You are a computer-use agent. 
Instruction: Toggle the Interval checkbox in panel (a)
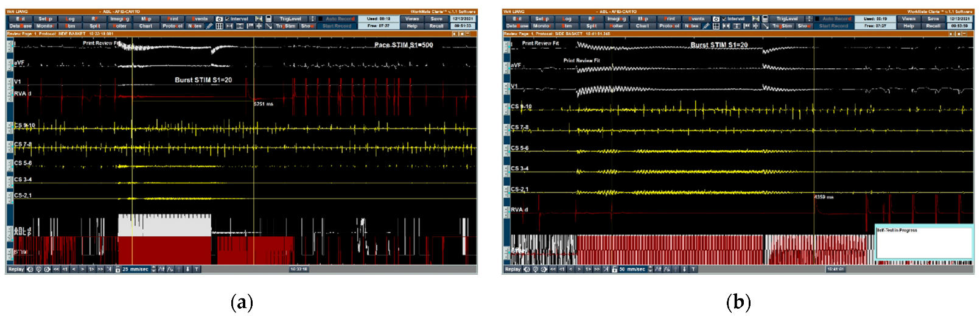coord(228,19)
